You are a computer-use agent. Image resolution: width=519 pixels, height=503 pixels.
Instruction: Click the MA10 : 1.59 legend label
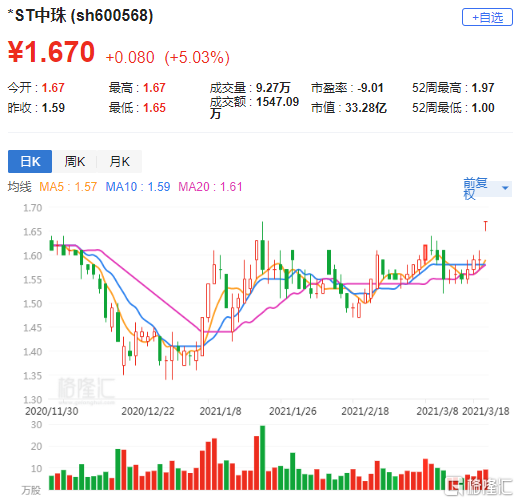(138, 187)
